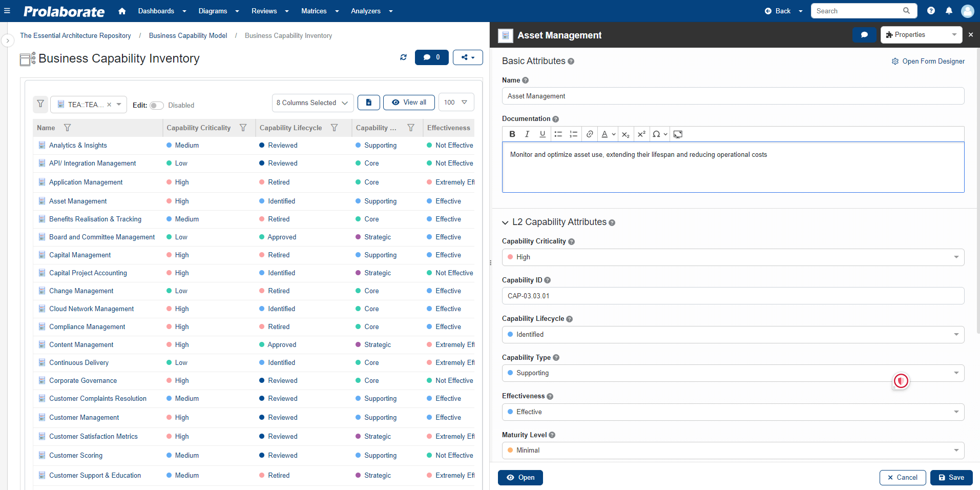The height and width of the screenshot is (490, 980).
Task: Open the user profile avatar
Action: (967, 11)
